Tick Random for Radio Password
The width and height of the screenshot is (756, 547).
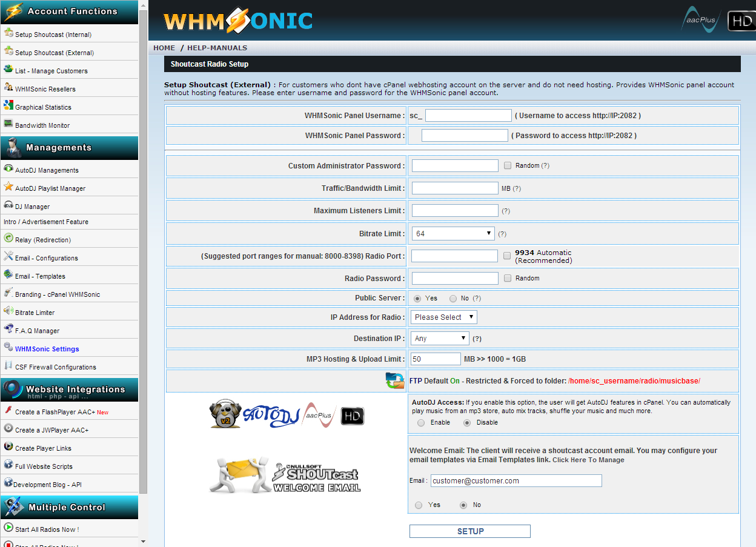(x=508, y=278)
